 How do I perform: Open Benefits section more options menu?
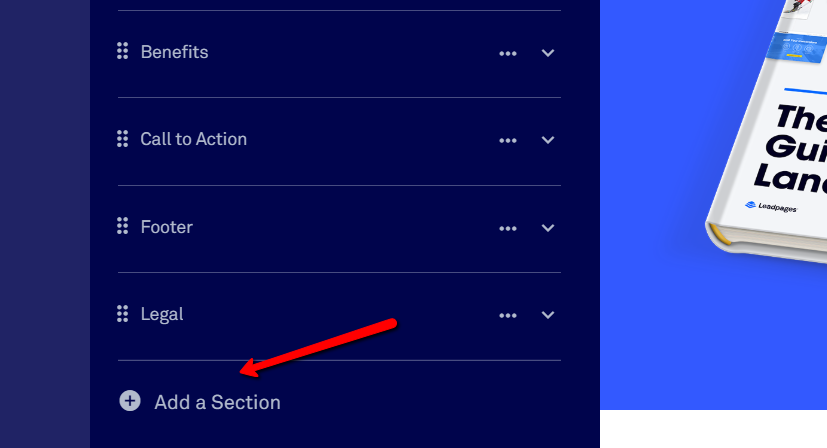coord(508,53)
